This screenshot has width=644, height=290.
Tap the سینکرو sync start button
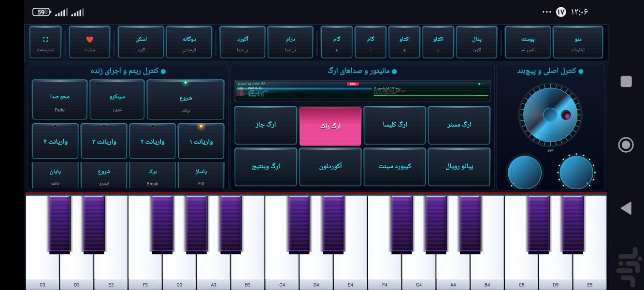(117, 100)
